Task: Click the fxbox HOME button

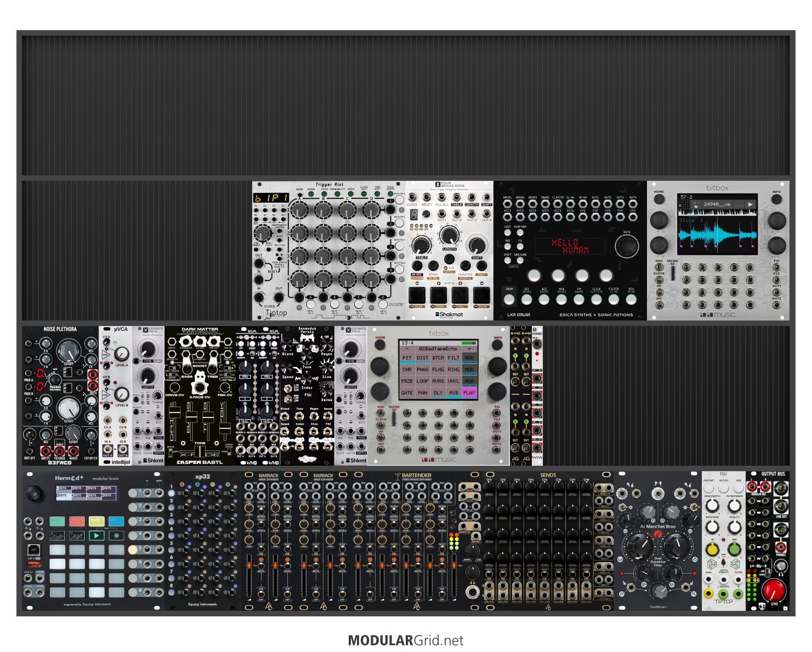Action: point(380,345)
